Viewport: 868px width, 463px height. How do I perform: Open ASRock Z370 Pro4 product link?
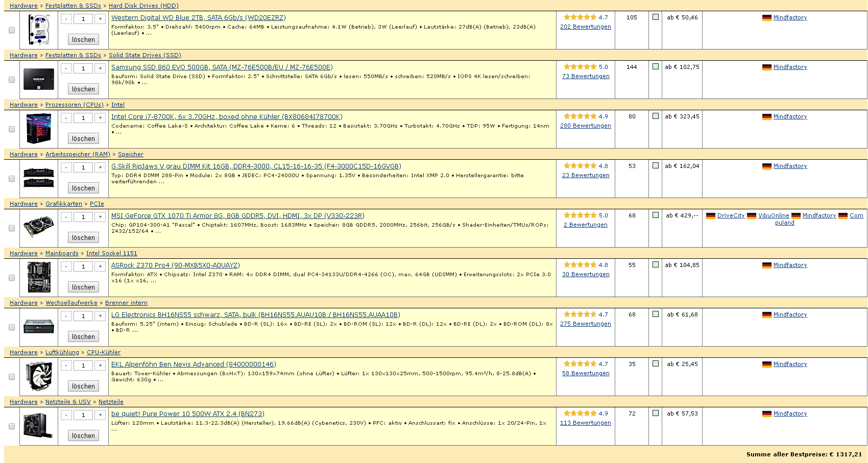(176, 265)
